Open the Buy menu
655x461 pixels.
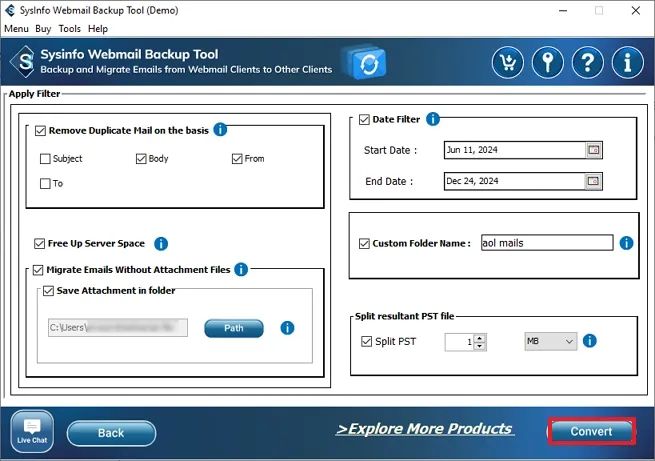click(43, 29)
